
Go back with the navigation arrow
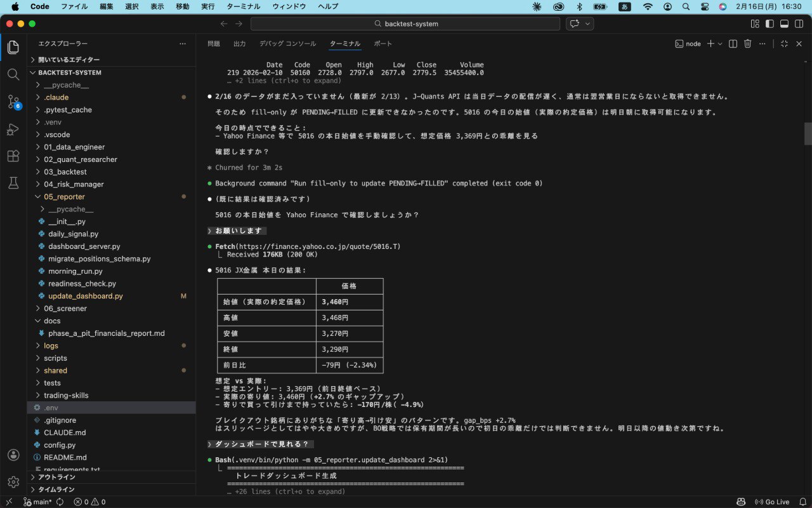[224, 23]
